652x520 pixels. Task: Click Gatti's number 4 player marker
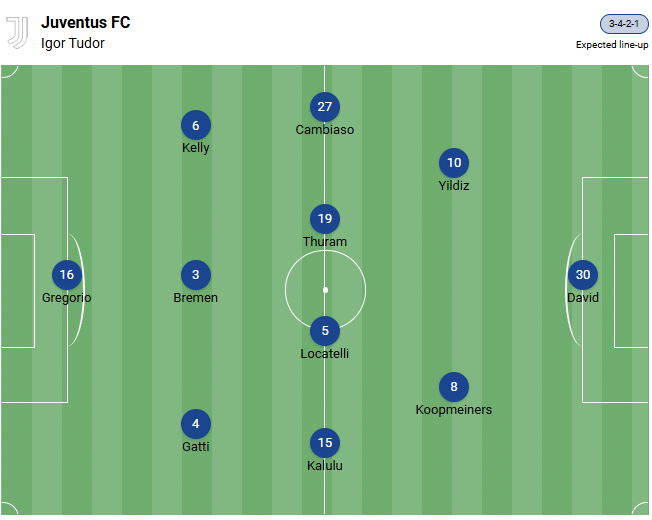coord(196,423)
